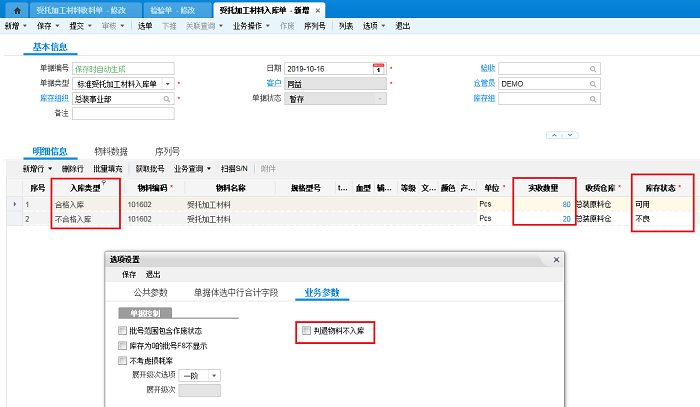Open the date picker calendar icon
Screen dimensions: 700x407
point(378,69)
